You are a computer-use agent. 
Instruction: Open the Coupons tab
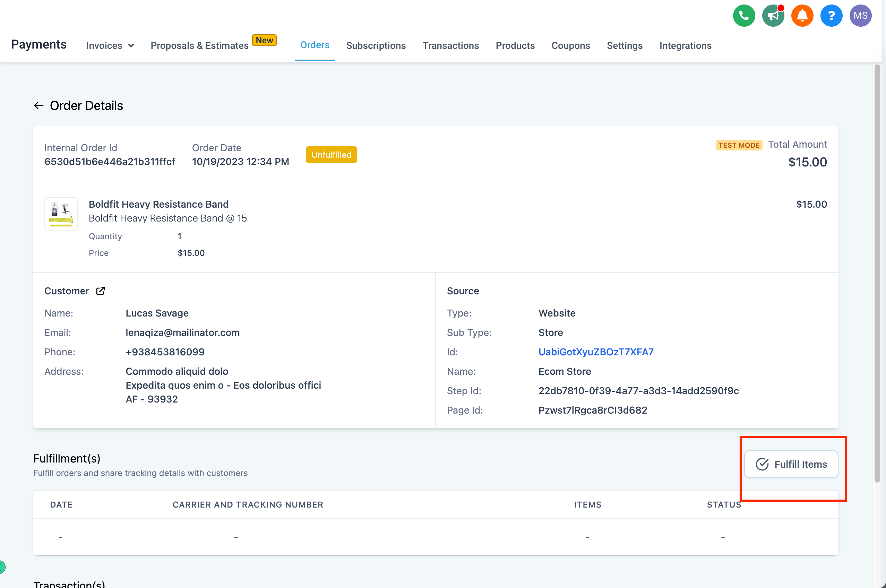(x=570, y=46)
